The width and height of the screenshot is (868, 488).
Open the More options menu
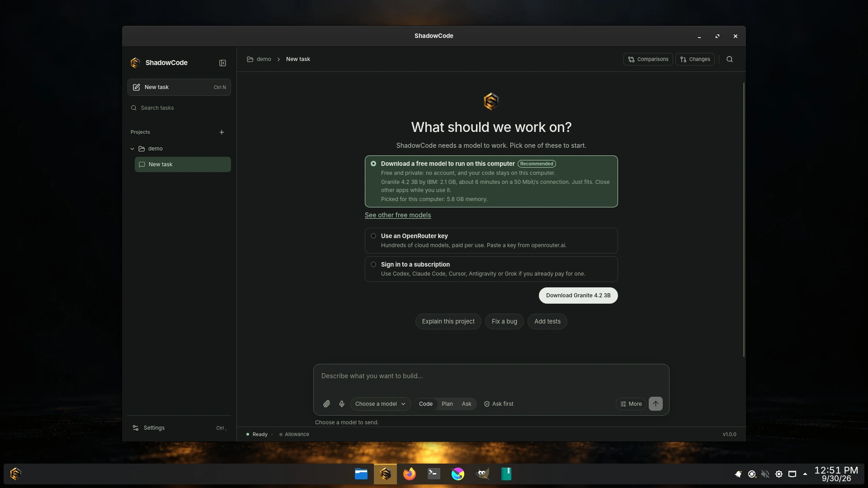(631, 404)
